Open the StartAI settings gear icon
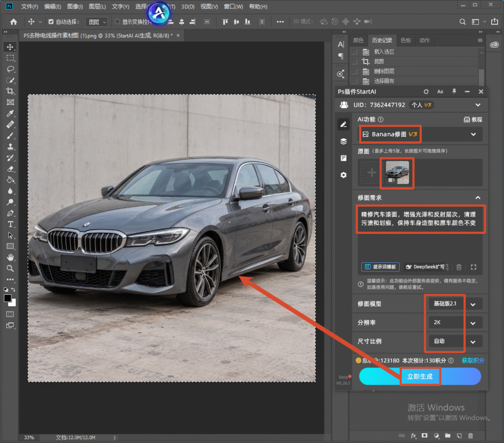The image size is (504, 443). pyautogui.click(x=344, y=175)
